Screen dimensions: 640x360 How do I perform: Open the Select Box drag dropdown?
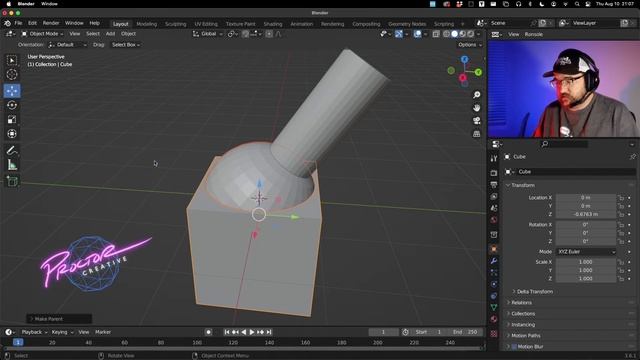point(126,45)
